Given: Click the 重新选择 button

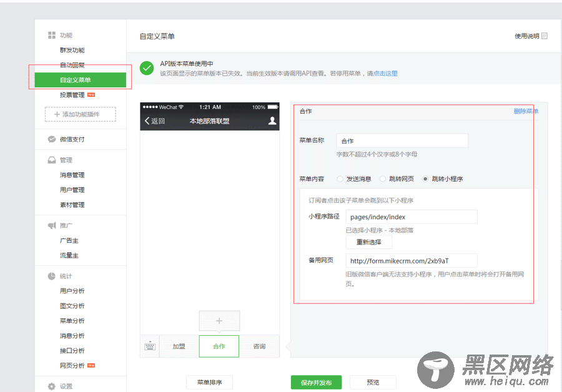Looking at the screenshot, I should [x=369, y=242].
